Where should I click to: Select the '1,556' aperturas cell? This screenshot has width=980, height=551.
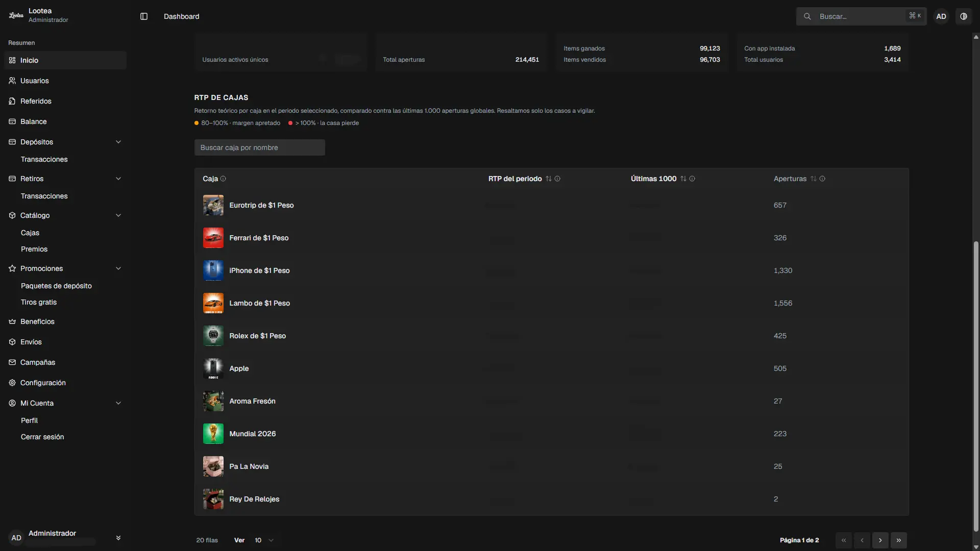point(783,303)
